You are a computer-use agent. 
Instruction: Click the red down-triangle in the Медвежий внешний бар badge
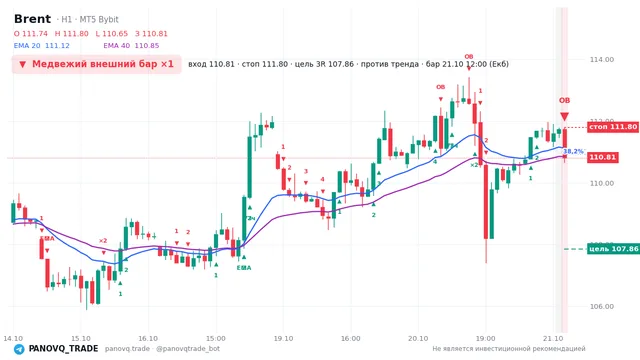coord(22,64)
